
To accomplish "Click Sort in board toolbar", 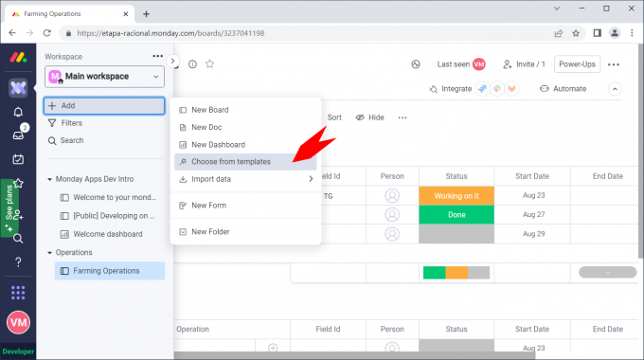I will (334, 117).
